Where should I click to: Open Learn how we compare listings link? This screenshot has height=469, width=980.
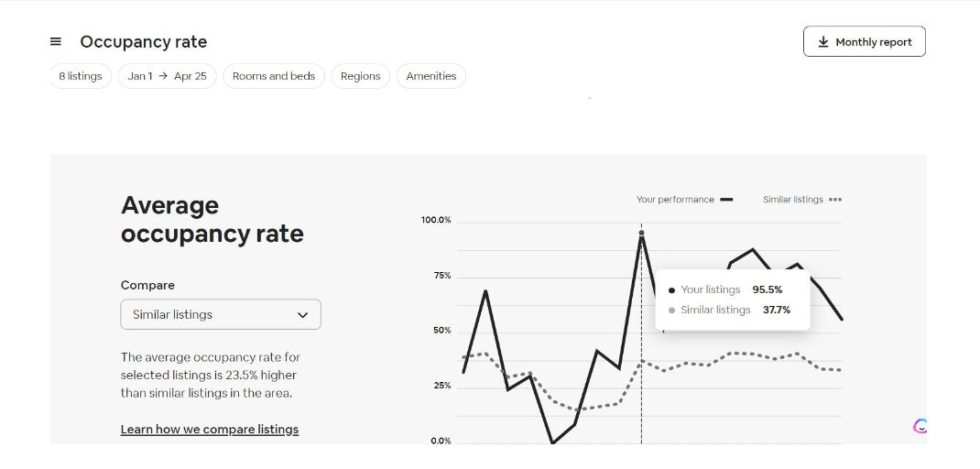pyautogui.click(x=210, y=429)
